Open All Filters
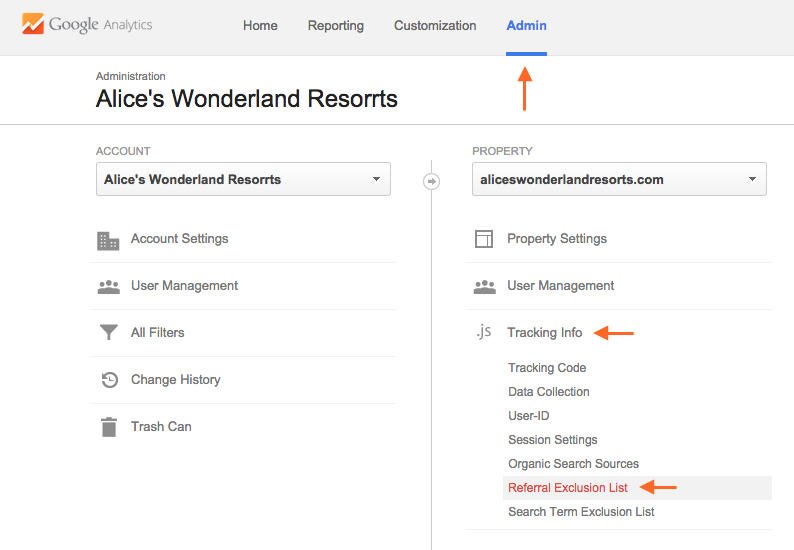Screen dimensions: 794x550 pyautogui.click(x=157, y=333)
